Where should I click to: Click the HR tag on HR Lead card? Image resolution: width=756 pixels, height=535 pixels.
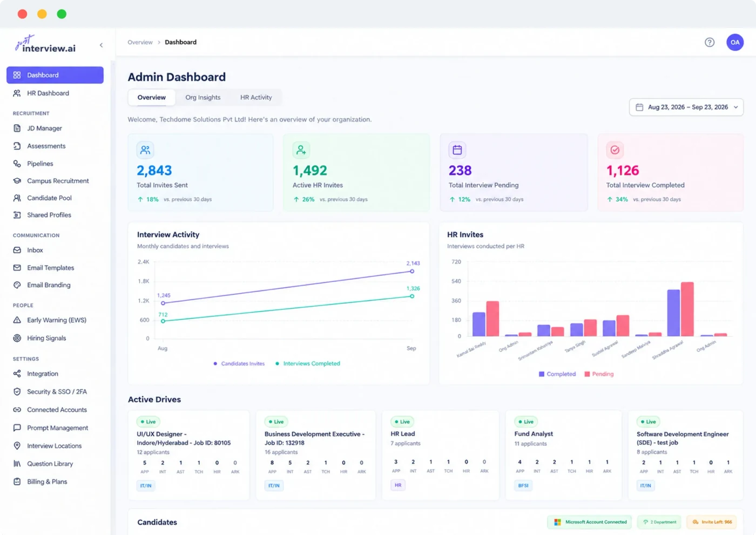(398, 485)
